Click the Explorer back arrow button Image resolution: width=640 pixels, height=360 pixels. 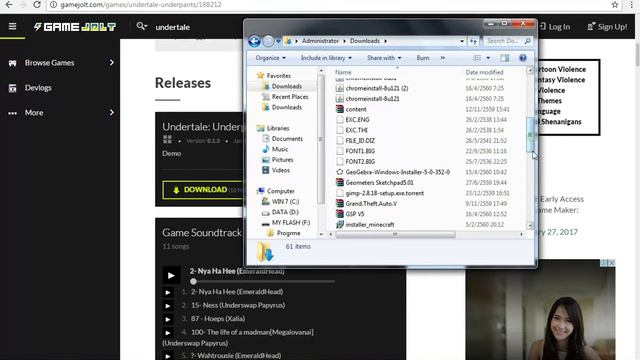pos(254,41)
